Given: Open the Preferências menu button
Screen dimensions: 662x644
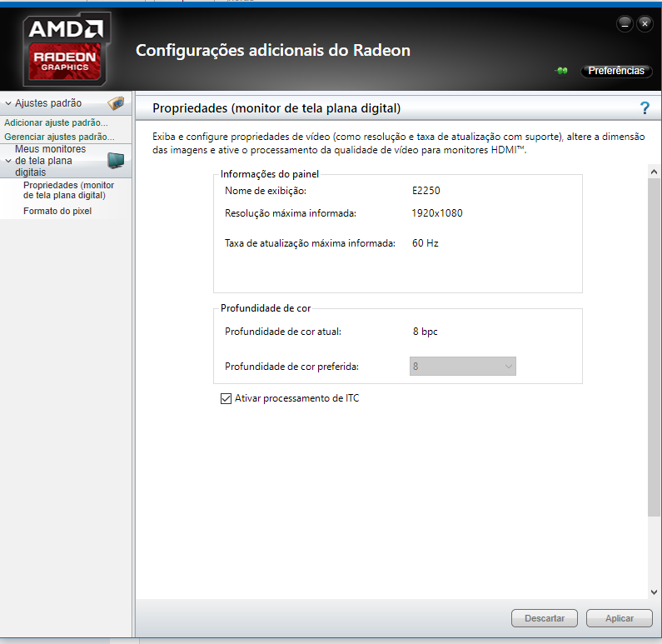Looking at the screenshot, I should click(x=616, y=71).
